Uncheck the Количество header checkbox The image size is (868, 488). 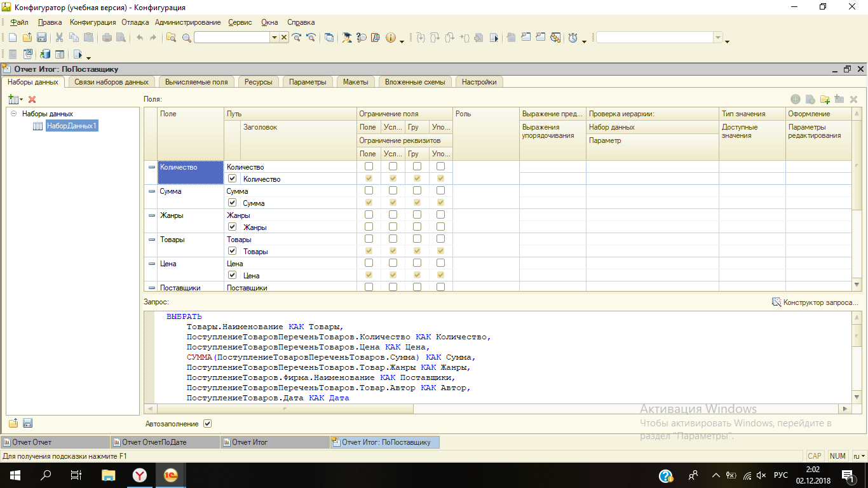click(232, 179)
